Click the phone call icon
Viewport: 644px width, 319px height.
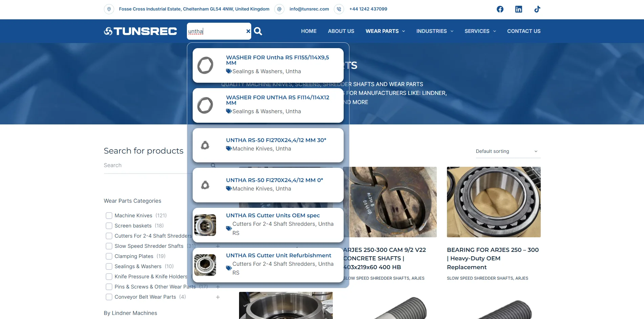(x=339, y=9)
